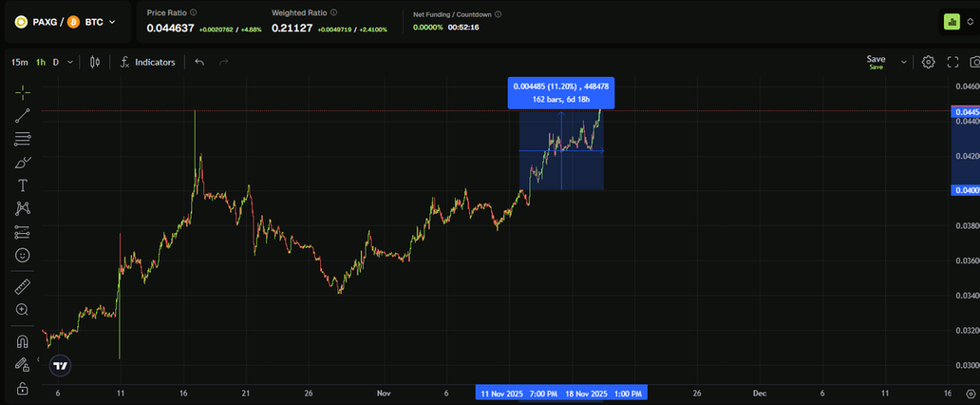980x405 pixels.
Task: Select the trend line drawing tool
Action: 23,115
